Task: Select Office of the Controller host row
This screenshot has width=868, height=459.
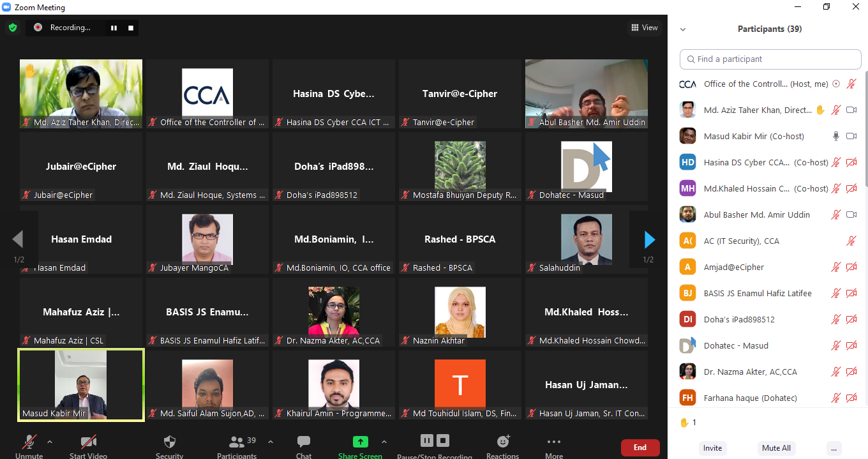Action: (768, 84)
